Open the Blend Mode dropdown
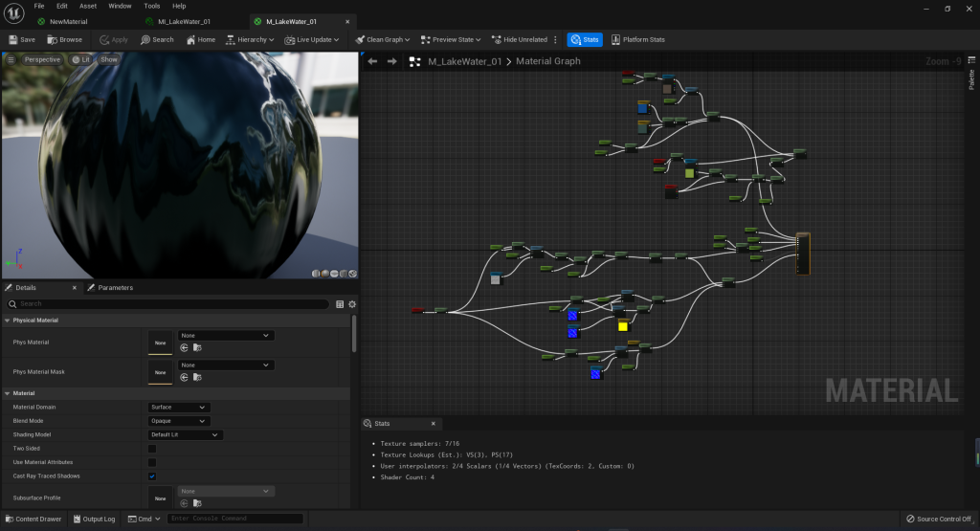 click(179, 421)
